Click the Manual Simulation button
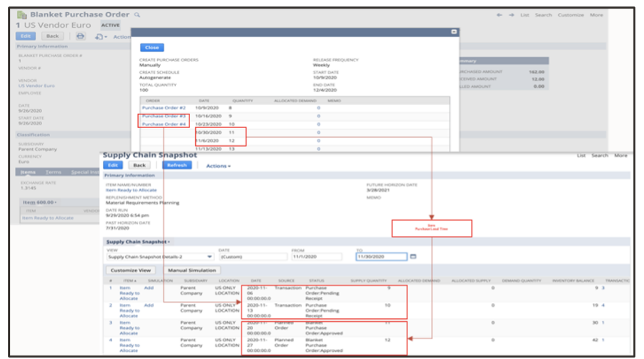 click(x=192, y=270)
